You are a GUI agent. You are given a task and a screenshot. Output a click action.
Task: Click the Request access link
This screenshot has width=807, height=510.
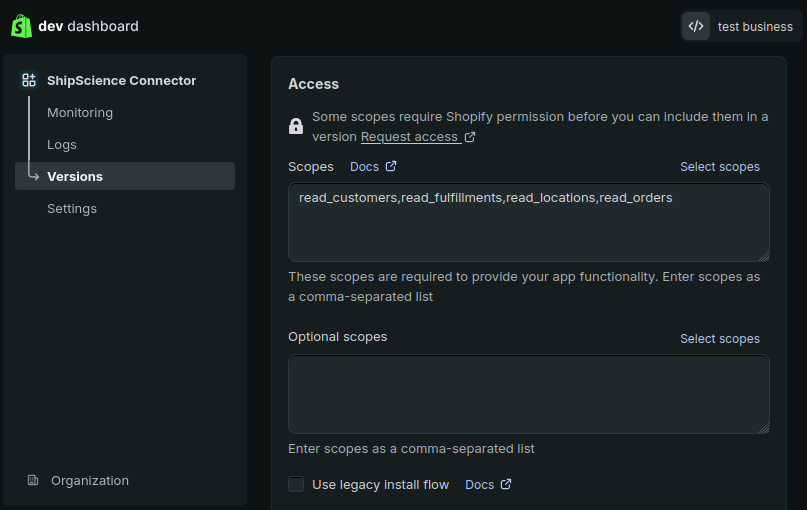(x=409, y=137)
